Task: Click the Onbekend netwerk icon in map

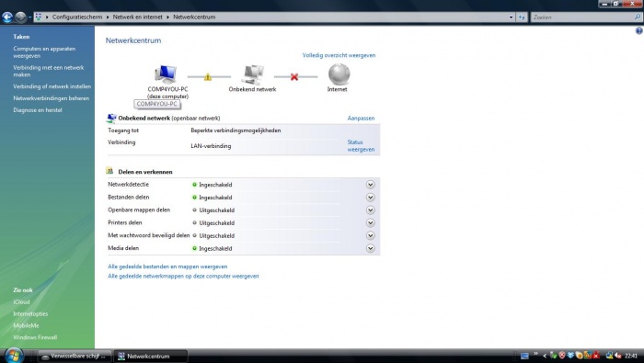Action: 252,74
